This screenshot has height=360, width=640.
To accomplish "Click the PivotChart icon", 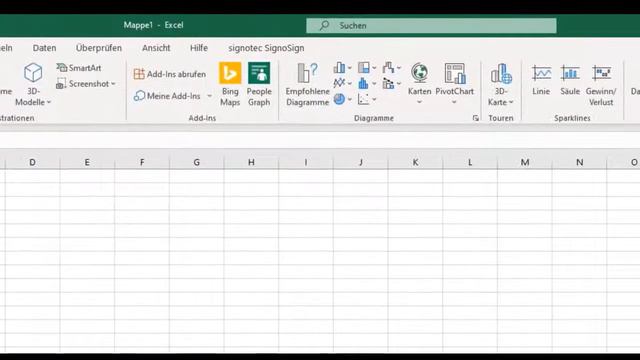I will click(x=455, y=73).
